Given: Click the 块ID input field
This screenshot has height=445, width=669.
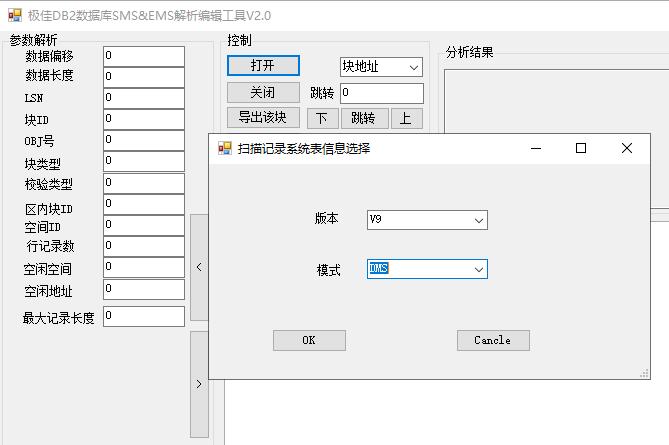Looking at the screenshot, I should (144, 119).
